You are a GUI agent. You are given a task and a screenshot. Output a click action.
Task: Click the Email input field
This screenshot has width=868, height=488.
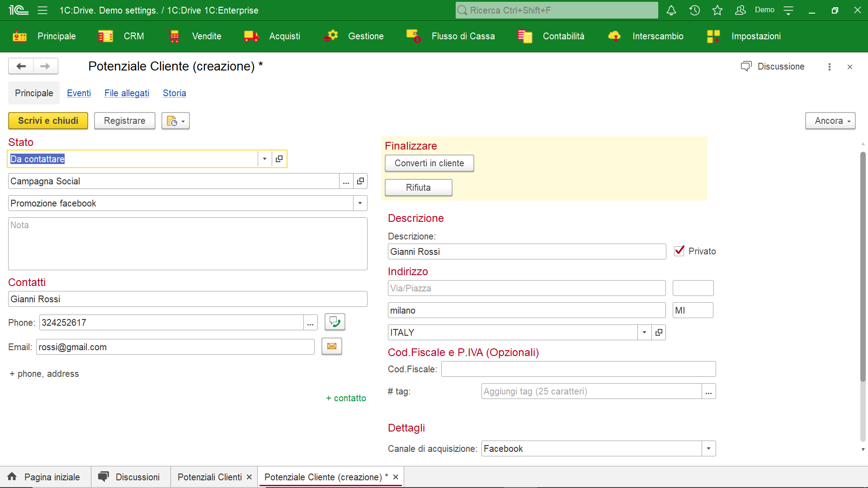175,347
